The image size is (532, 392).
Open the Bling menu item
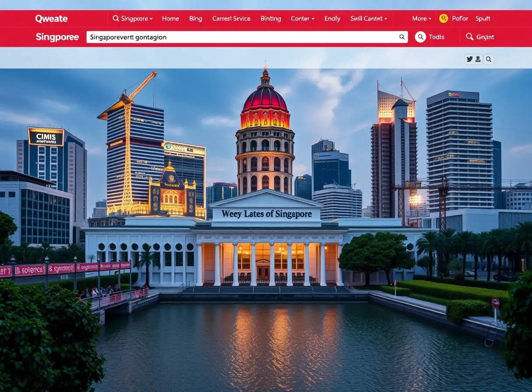coord(196,18)
